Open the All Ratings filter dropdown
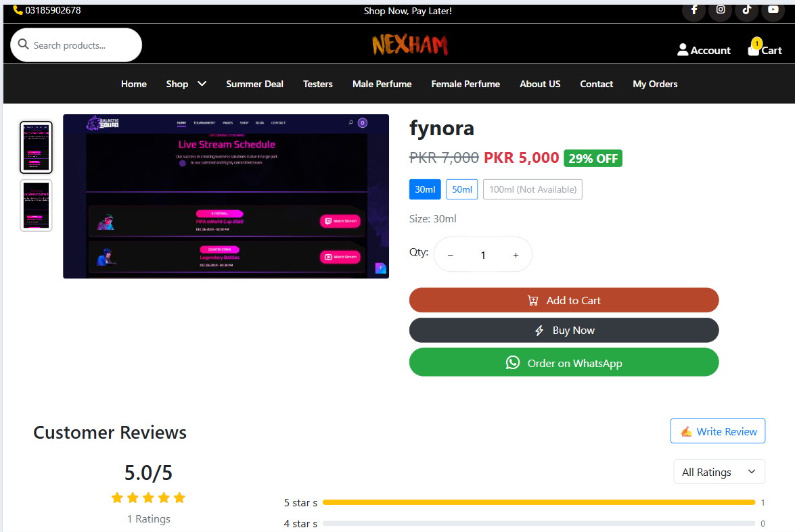 tap(719, 472)
